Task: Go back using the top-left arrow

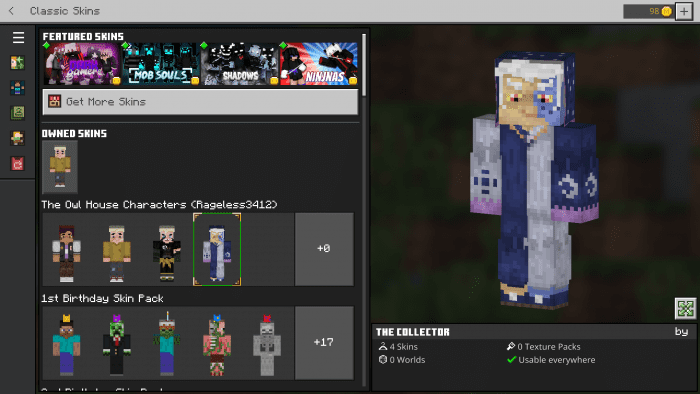Action: tap(11, 11)
